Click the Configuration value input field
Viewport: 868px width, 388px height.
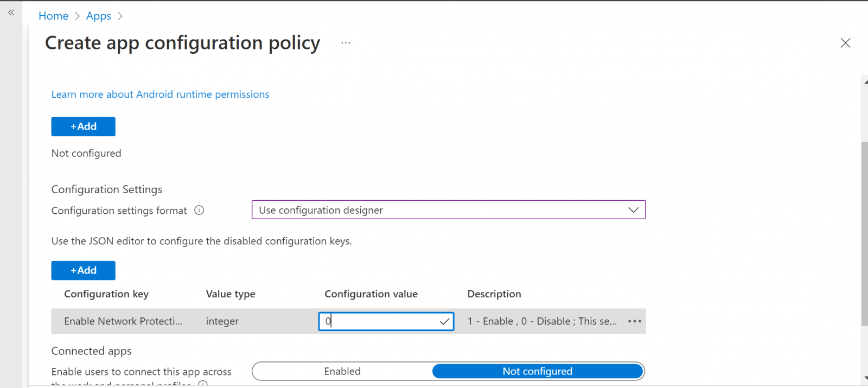point(380,321)
